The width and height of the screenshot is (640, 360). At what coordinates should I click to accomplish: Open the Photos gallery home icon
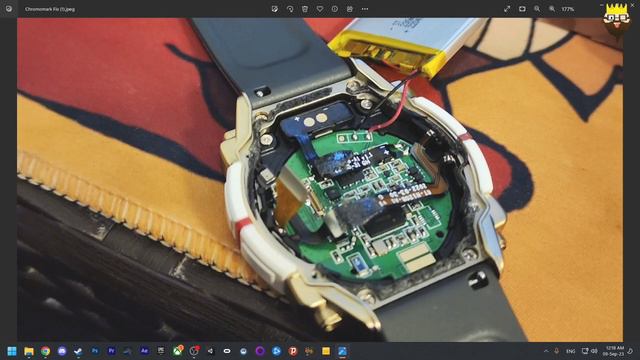click(x=9, y=9)
